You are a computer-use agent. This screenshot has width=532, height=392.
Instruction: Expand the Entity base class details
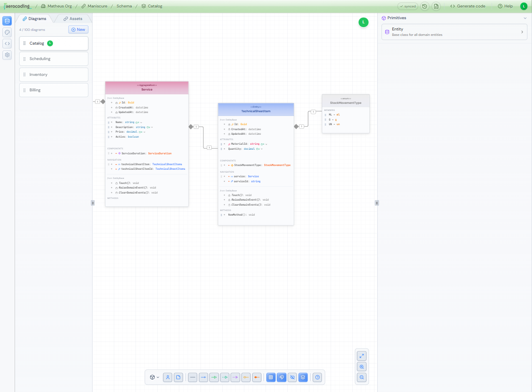coord(522,32)
